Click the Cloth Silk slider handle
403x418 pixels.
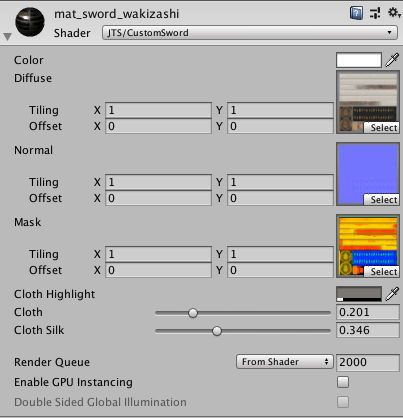click(217, 331)
